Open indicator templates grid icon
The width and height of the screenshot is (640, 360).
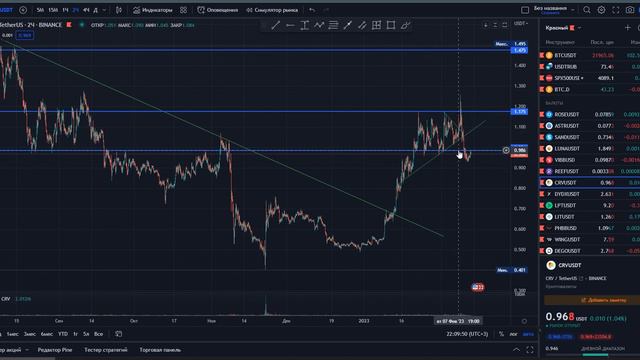[184, 10]
